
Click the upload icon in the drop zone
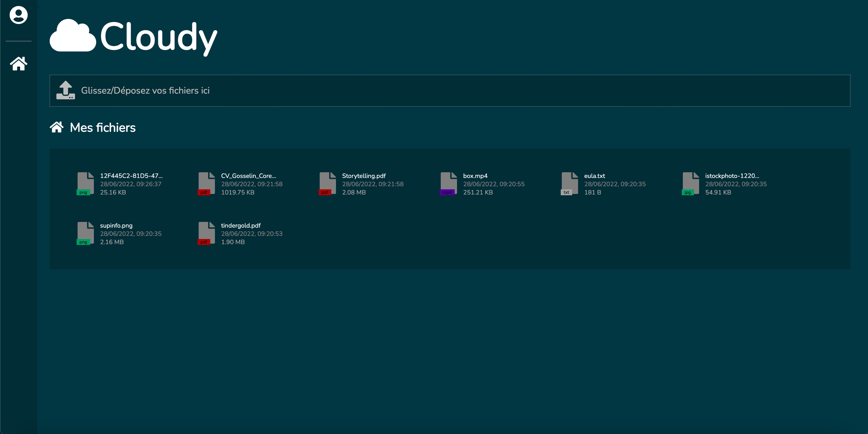click(66, 90)
